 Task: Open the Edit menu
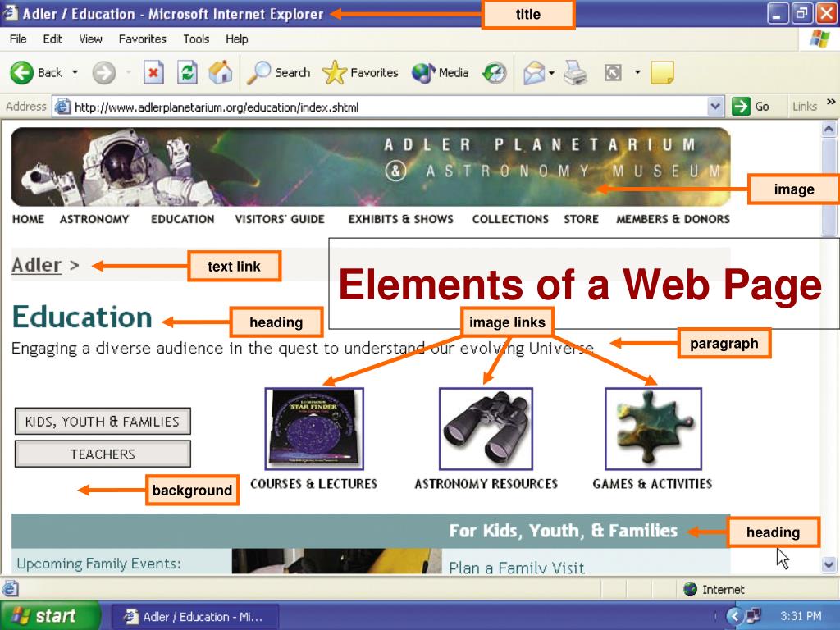[52, 39]
